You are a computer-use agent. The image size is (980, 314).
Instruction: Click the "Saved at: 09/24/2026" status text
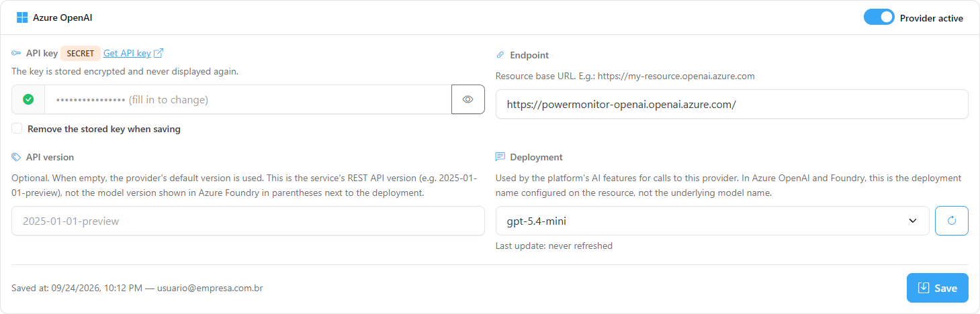pyautogui.click(x=137, y=288)
